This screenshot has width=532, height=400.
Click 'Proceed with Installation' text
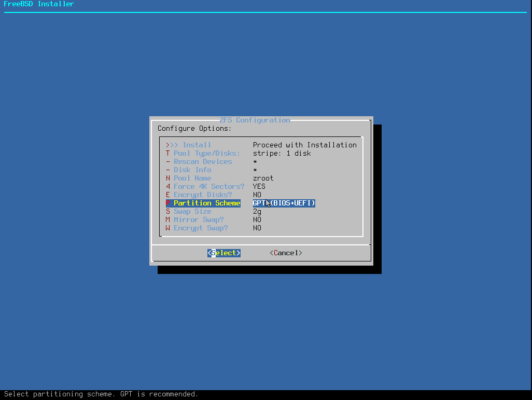tap(305, 145)
